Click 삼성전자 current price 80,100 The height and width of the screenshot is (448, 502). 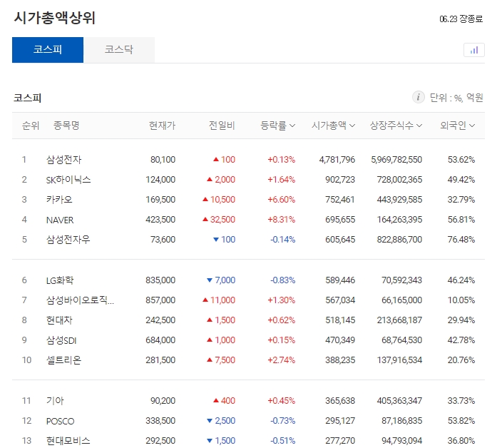pos(163,160)
